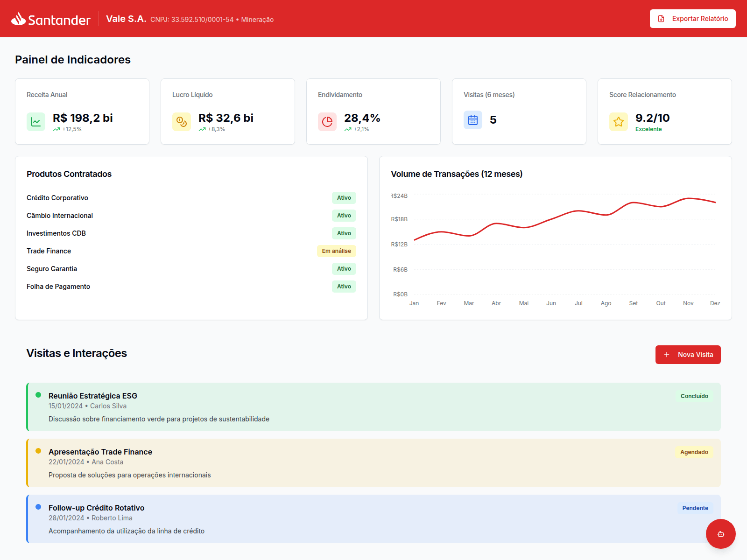The image size is (747, 560).
Task: Click the 28,4% Endividamento value
Action: pos(362,118)
